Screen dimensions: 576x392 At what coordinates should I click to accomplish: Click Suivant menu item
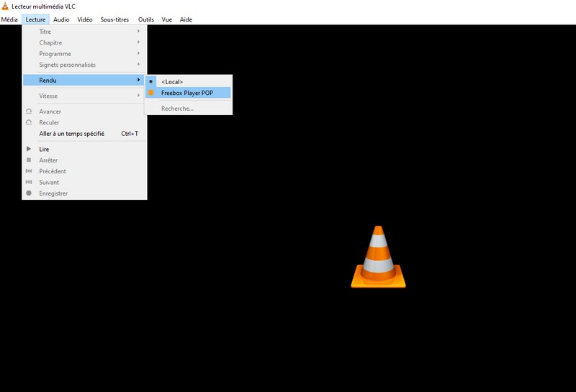tap(84, 182)
